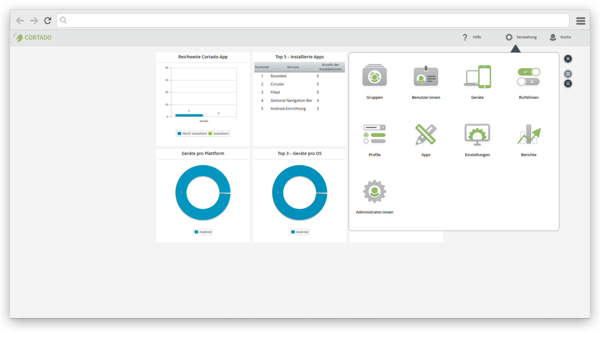Click the 'Installiert' green legend swatch
This screenshot has height=364, width=600.
tap(210, 133)
